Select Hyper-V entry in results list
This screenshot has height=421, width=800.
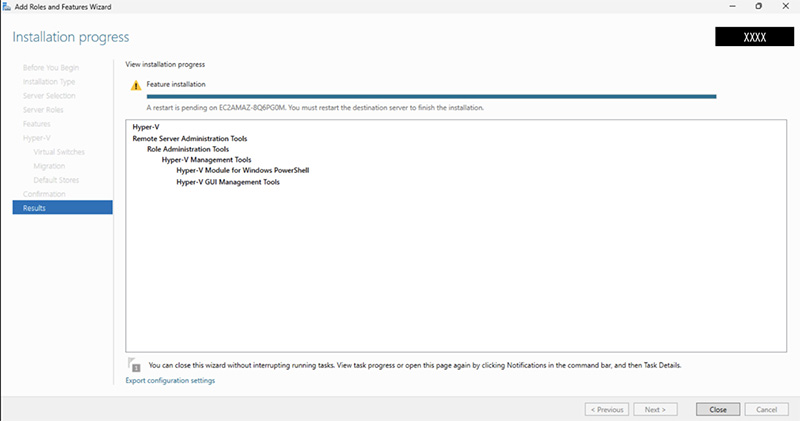click(145, 127)
